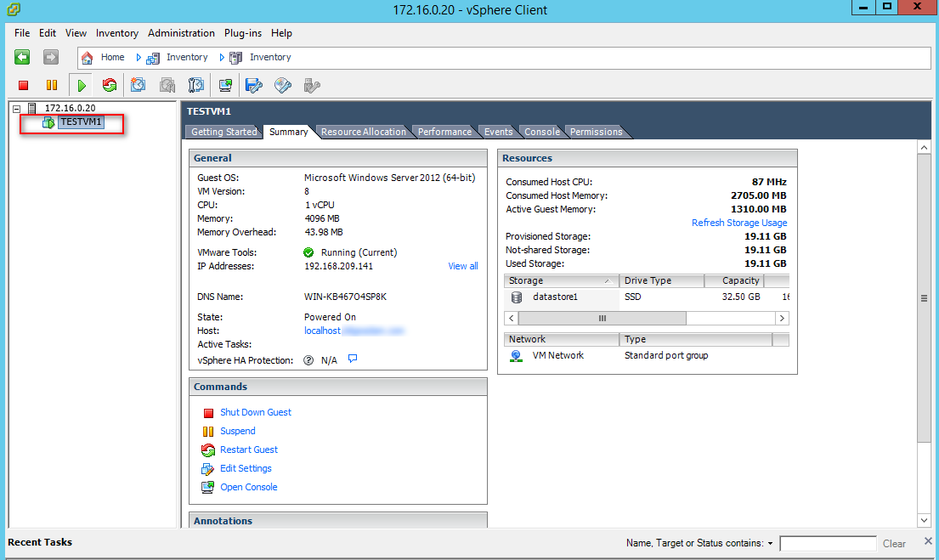Open the breadcrumb arrow right after Home
The height and width of the screenshot is (560, 939).
(139, 58)
